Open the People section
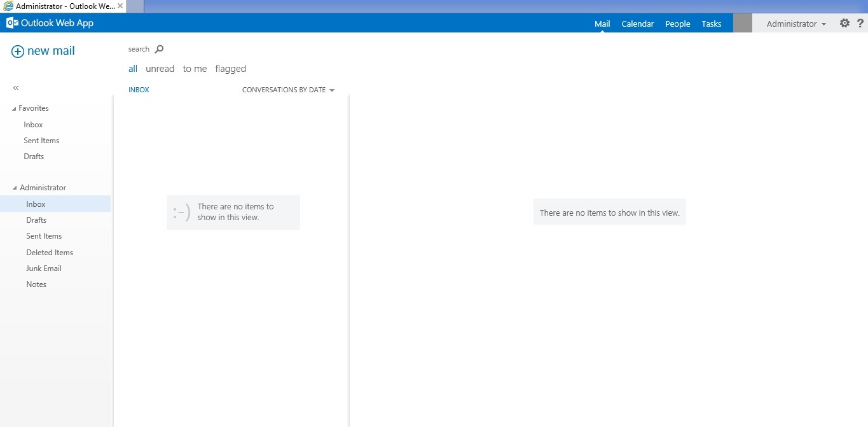 677,24
